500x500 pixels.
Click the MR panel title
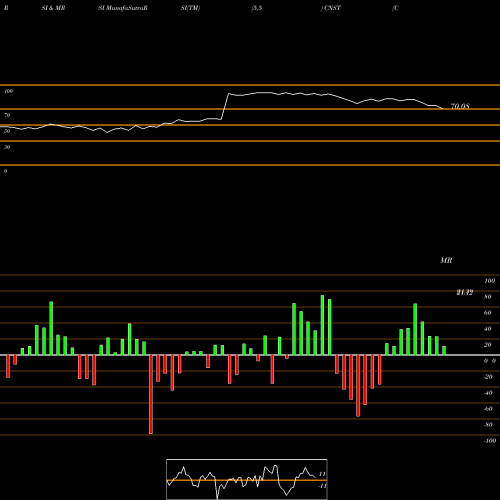pos(446,260)
